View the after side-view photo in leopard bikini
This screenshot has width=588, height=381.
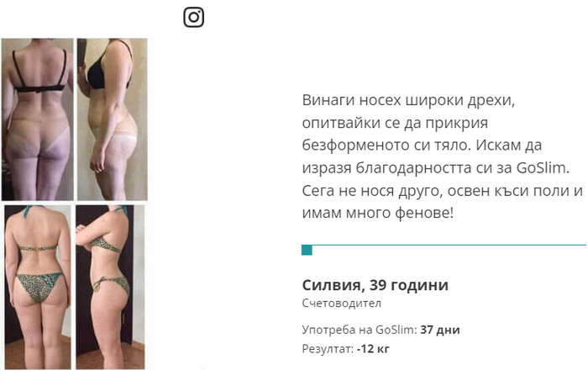pyautogui.click(x=110, y=287)
